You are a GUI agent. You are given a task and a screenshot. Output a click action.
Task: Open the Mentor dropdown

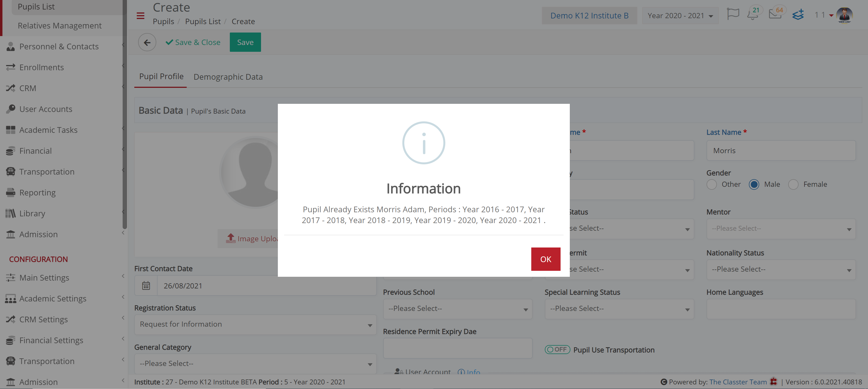click(781, 229)
